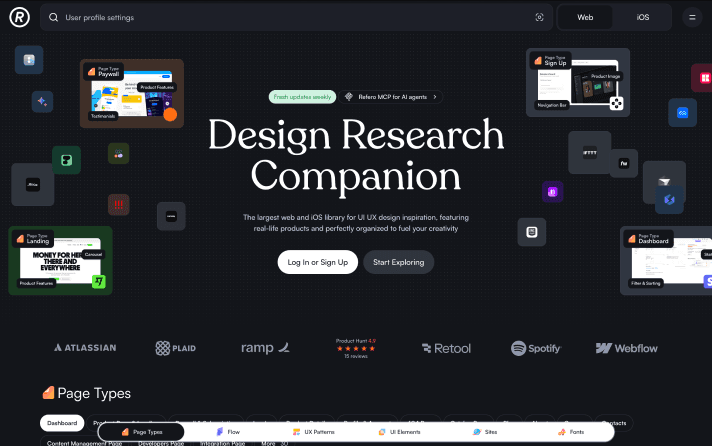
Task: Click the purple floating app icon
Action: [553, 192]
